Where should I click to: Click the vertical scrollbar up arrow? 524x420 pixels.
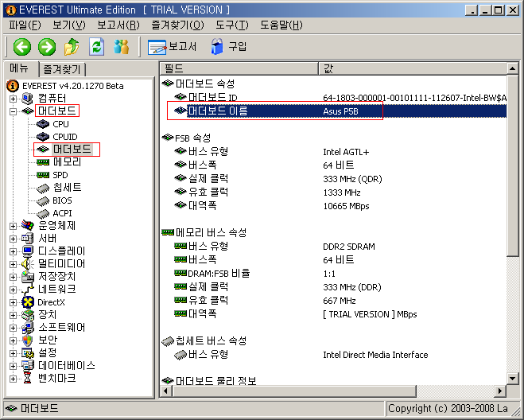point(512,68)
